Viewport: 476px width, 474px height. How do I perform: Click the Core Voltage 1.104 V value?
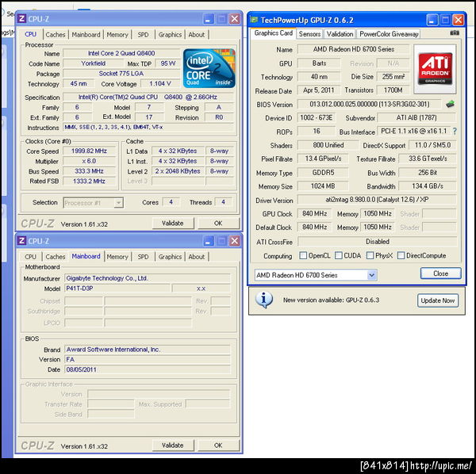[160, 84]
